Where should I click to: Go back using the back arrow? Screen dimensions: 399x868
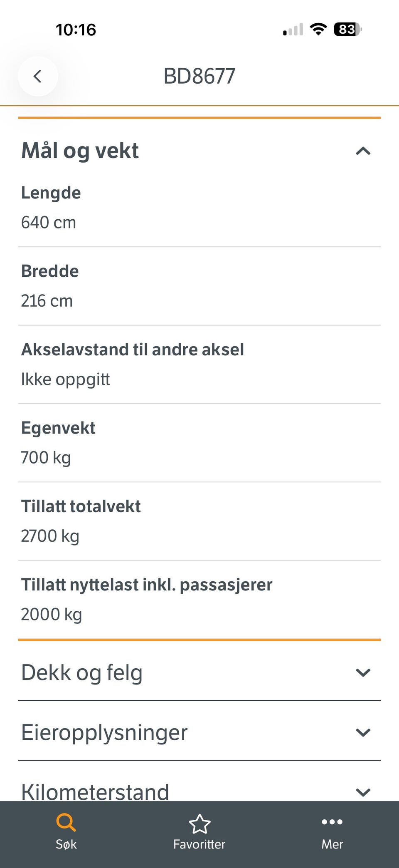click(38, 76)
